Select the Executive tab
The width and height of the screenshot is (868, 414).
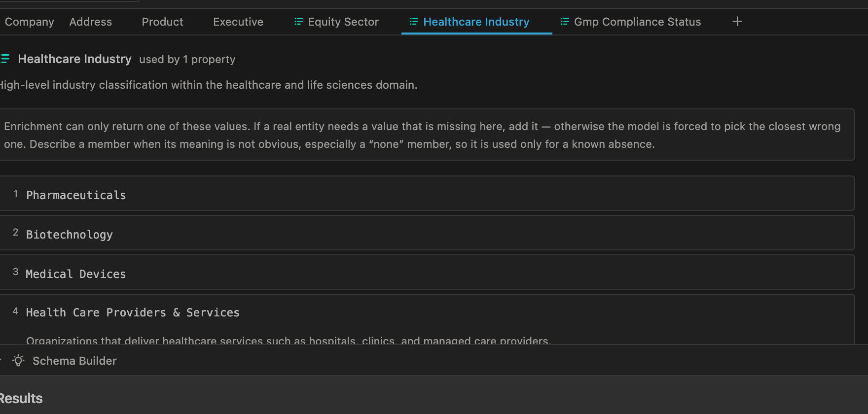238,22
